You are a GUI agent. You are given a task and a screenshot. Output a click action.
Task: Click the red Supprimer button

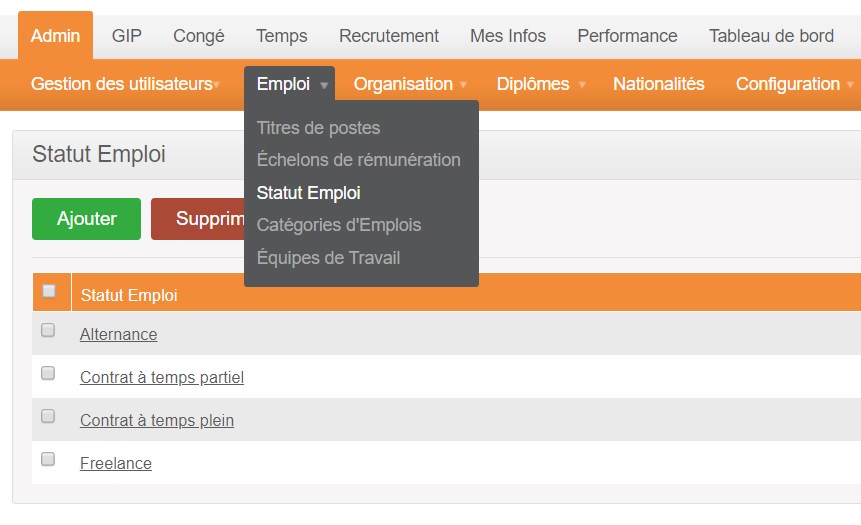198,219
